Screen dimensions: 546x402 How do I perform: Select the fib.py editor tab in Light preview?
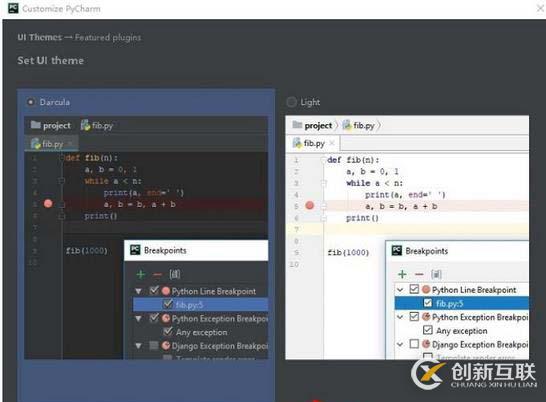click(x=313, y=143)
